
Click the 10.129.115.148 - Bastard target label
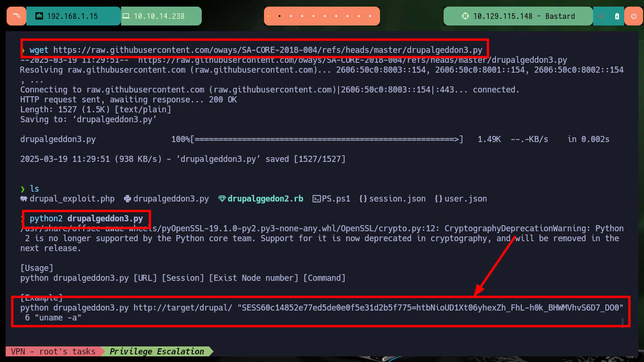click(x=524, y=16)
